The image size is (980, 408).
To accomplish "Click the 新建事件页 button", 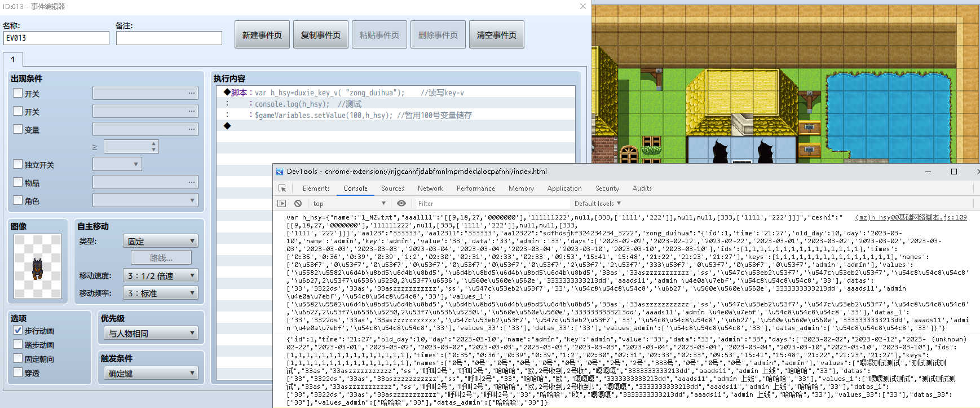I will coord(262,34).
